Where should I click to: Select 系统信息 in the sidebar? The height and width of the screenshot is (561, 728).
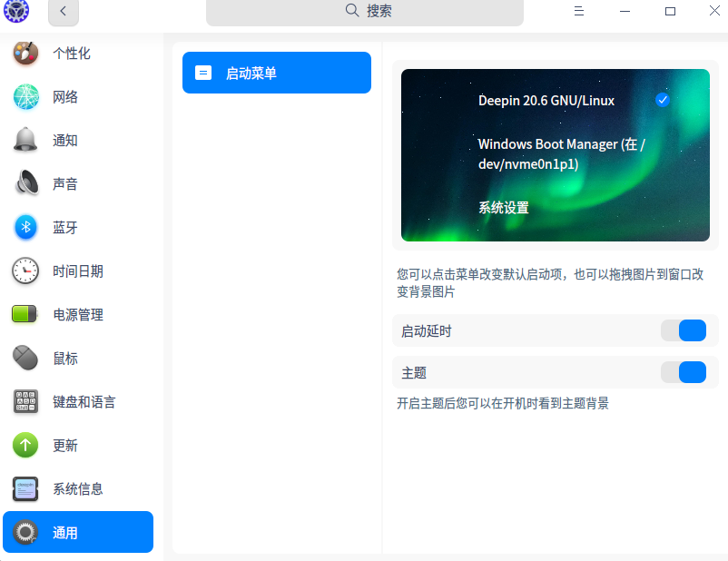click(x=78, y=488)
